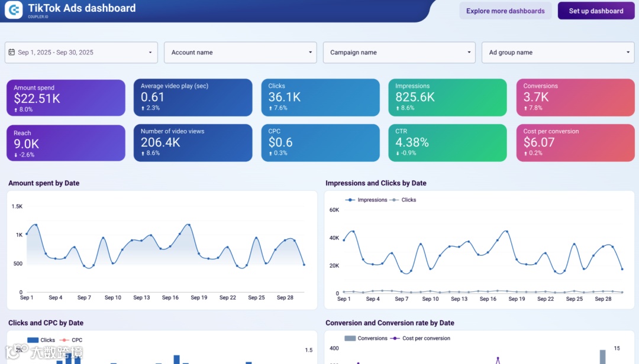Click Sep 16 label on Amount spent chart
Image resolution: width=639 pixels, height=364 pixels.
coord(170,298)
